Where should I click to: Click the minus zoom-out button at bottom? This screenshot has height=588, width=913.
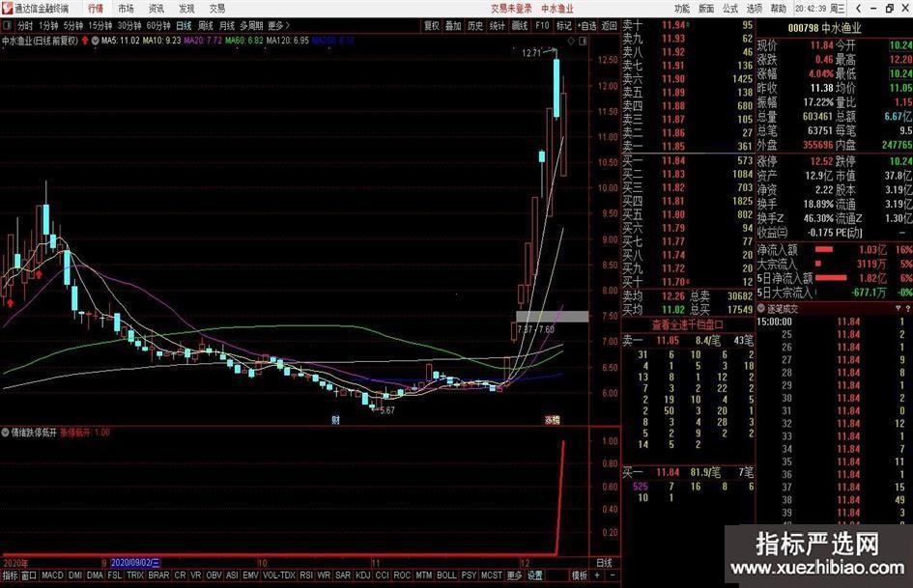612,575
